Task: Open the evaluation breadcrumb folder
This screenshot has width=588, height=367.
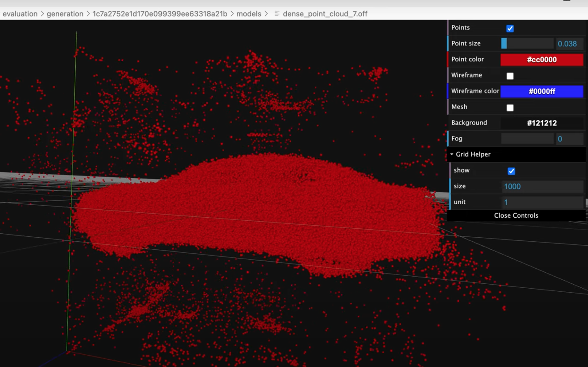Action: 20,14
